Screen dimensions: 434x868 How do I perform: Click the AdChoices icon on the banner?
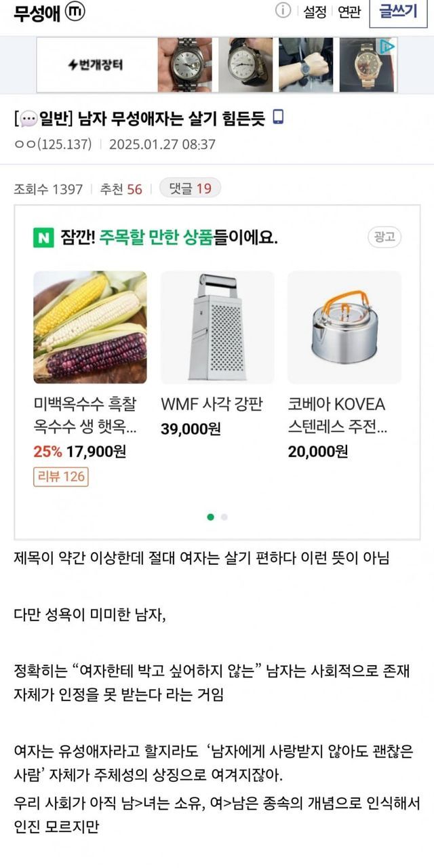[387, 47]
